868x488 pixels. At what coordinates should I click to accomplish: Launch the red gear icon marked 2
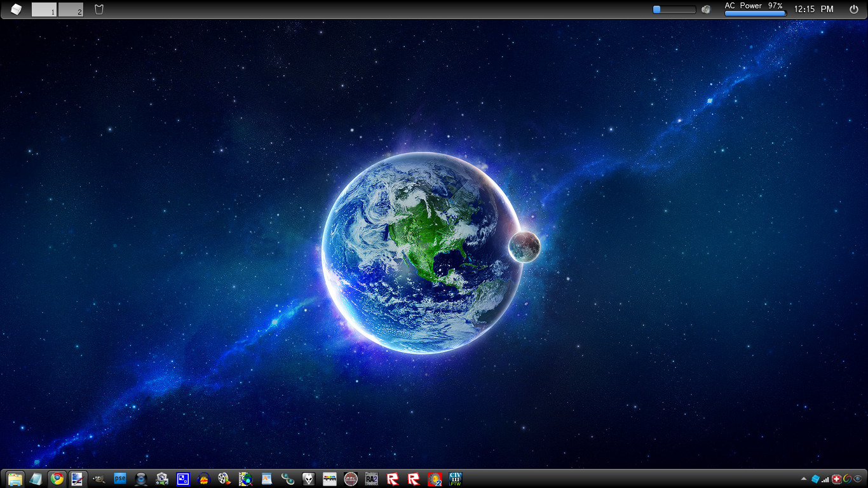click(435, 478)
